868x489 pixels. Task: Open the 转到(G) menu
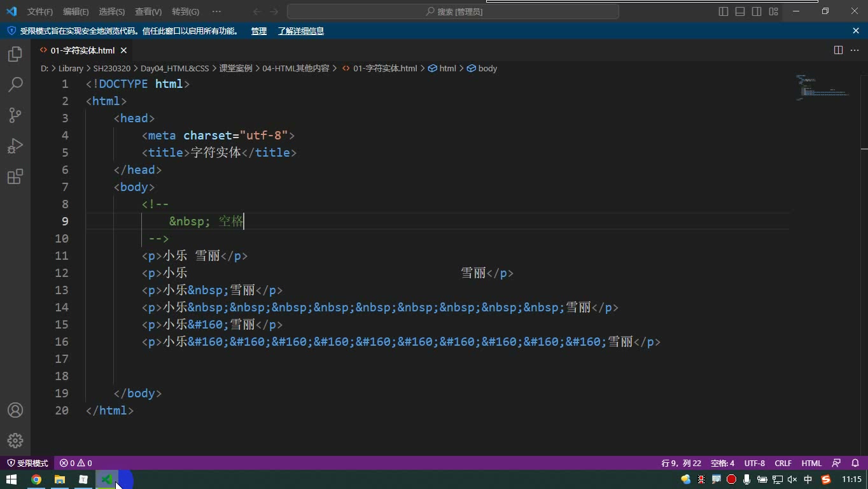[x=185, y=11]
